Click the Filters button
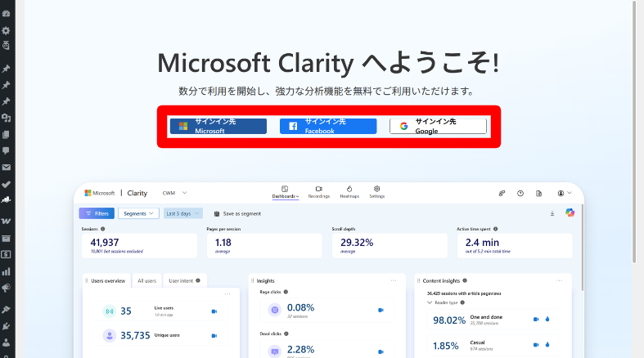644x358 pixels. tap(97, 213)
